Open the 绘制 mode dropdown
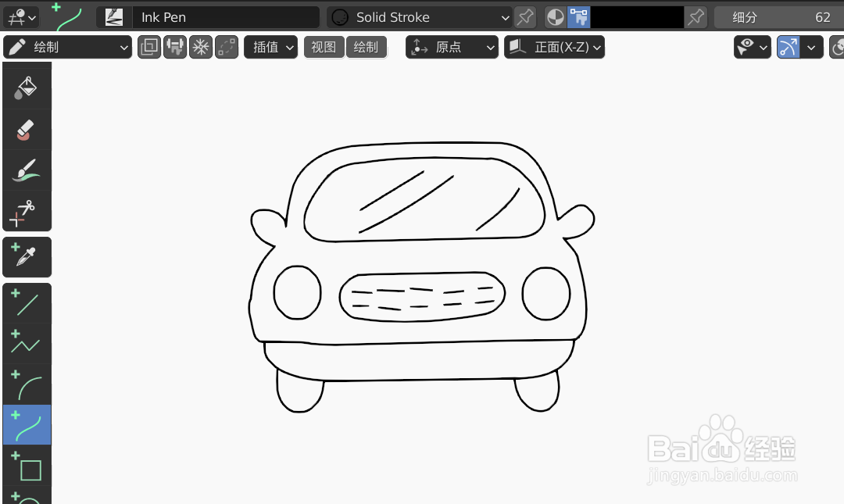Image resolution: width=844 pixels, height=504 pixels. click(68, 48)
